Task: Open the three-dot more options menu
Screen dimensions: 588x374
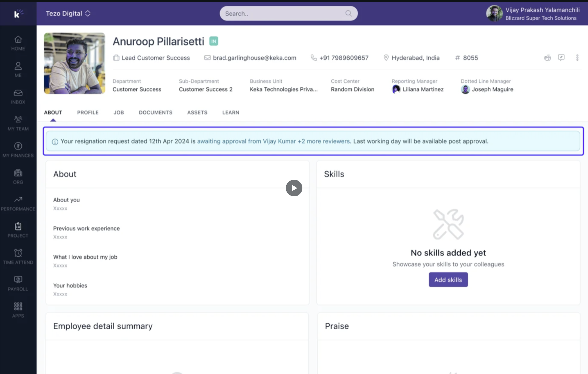Action: click(x=577, y=58)
